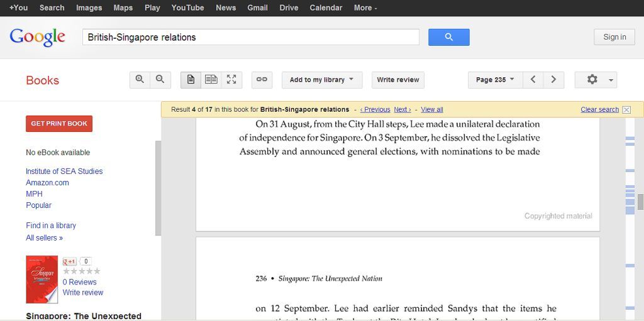This screenshot has height=321, width=644.
Task: Open YouTube in the top bar
Action: coord(187,8)
